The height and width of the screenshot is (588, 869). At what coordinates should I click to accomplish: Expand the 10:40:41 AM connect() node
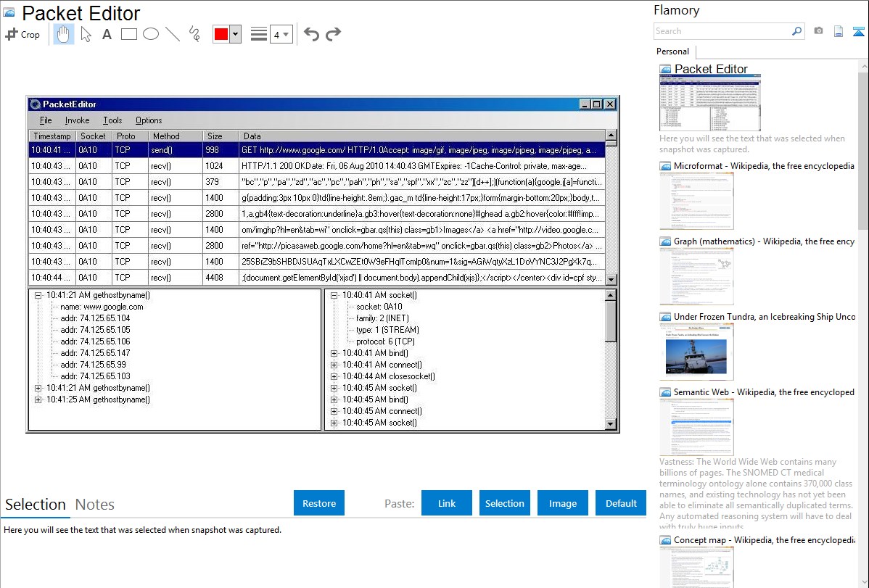(x=334, y=365)
